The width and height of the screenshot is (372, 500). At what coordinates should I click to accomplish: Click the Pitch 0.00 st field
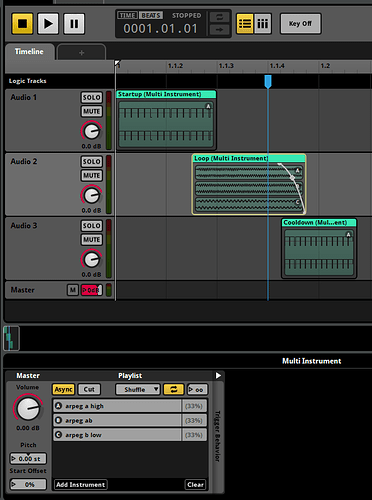point(28,459)
